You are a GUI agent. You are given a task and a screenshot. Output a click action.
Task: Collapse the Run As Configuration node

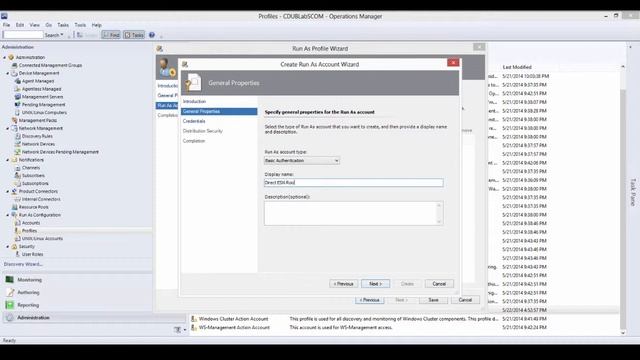8,215
